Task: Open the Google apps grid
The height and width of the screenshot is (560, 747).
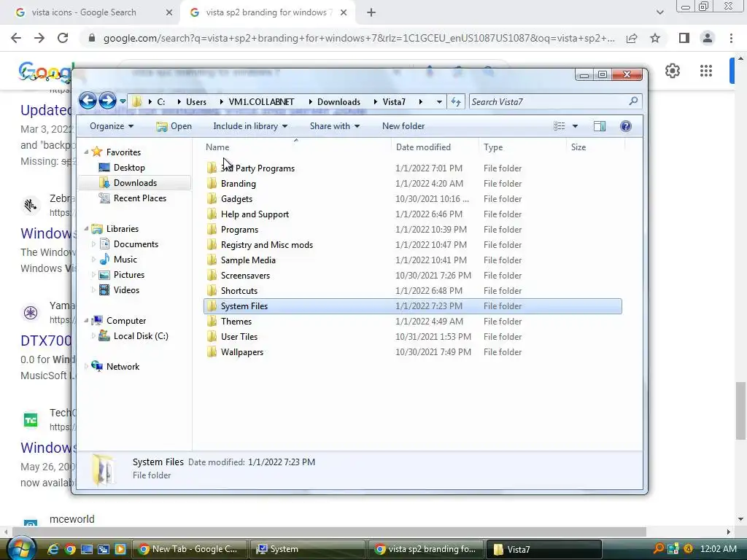Action: point(705,71)
